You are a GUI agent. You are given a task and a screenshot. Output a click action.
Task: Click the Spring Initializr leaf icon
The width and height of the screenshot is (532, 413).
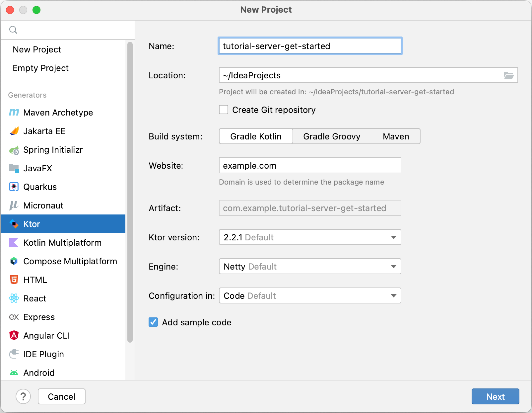pyautogui.click(x=14, y=150)
